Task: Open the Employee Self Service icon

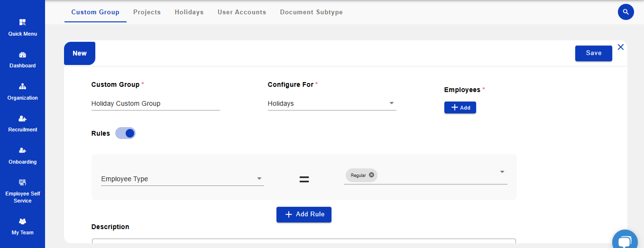Action: (x=22, y=183)
